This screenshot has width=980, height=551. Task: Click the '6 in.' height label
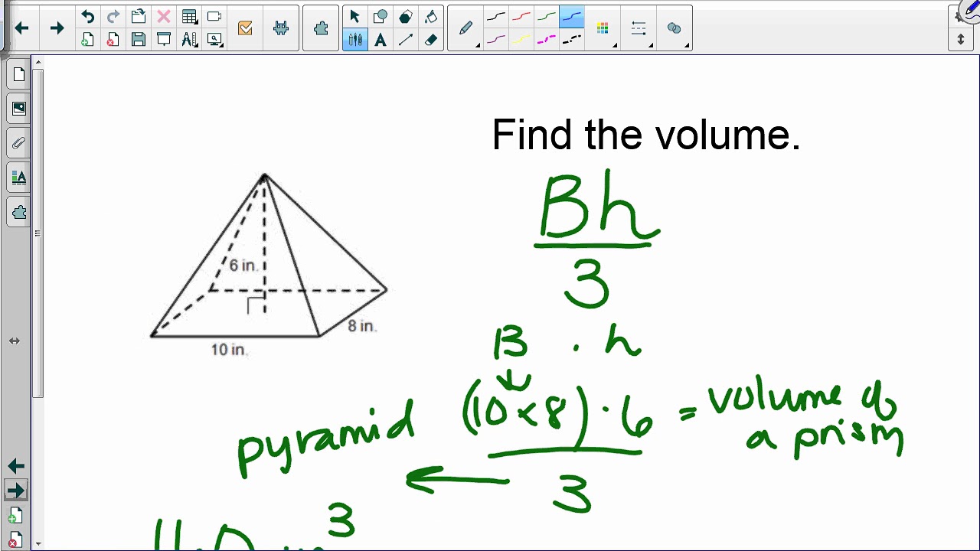[243, 266]
